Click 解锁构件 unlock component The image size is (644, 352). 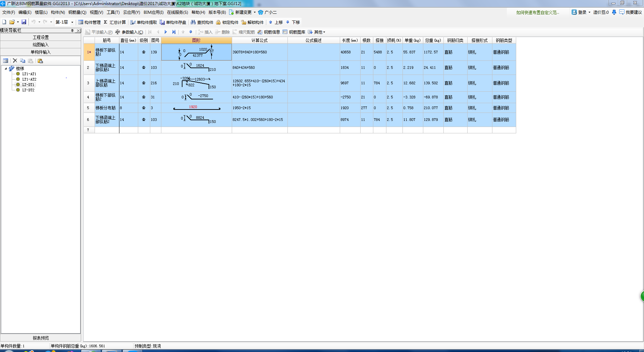253,23
